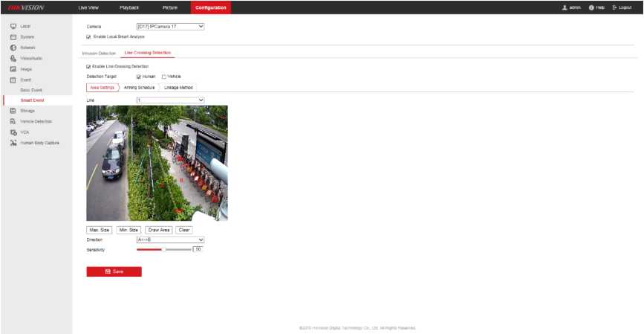
Task: Save the line crossing settings
Action: coord(114,272)
